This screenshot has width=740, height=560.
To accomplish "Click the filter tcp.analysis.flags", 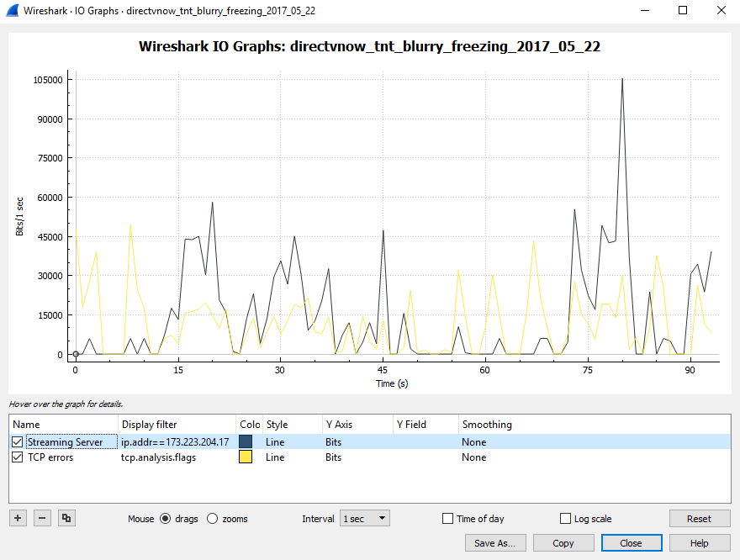I will coord(159,457).
